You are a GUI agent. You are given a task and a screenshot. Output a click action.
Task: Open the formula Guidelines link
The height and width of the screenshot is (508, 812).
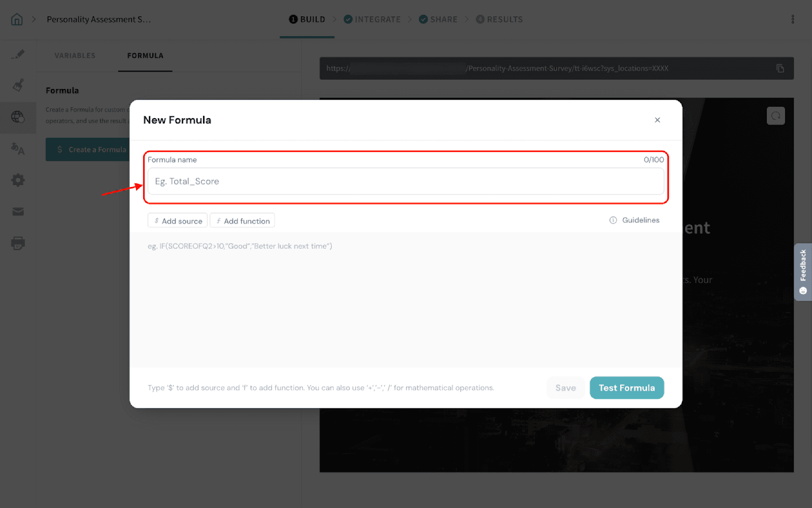tap(634, 220)
